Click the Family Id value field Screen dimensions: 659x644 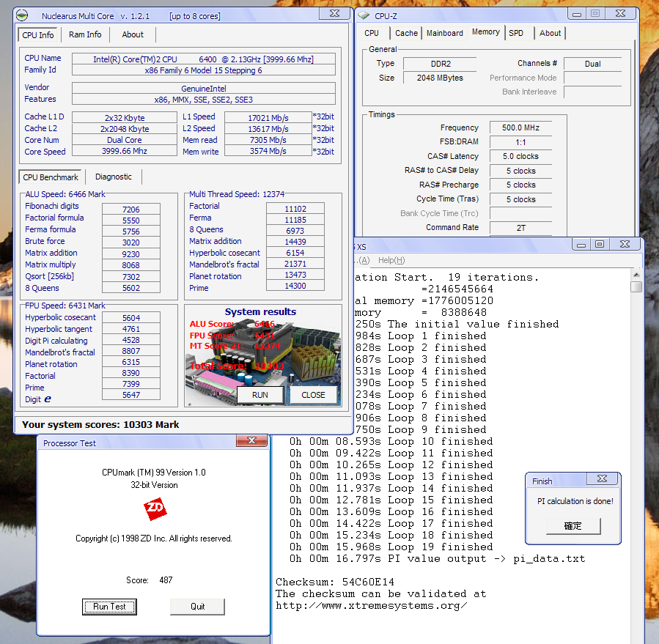[203, 70]
